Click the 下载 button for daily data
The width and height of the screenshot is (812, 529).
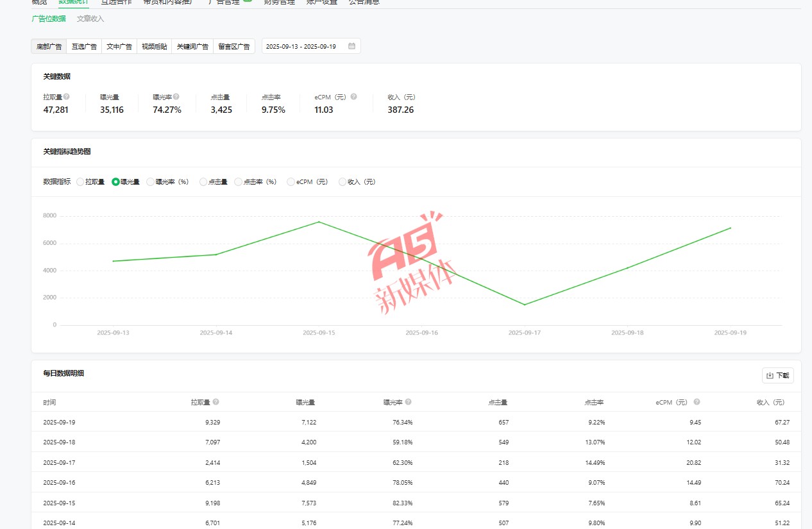777,376
